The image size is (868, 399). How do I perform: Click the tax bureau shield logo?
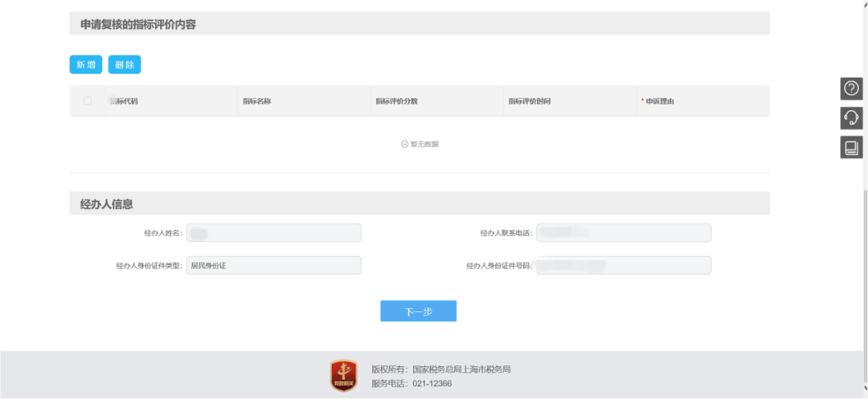(x=343, y=376)
